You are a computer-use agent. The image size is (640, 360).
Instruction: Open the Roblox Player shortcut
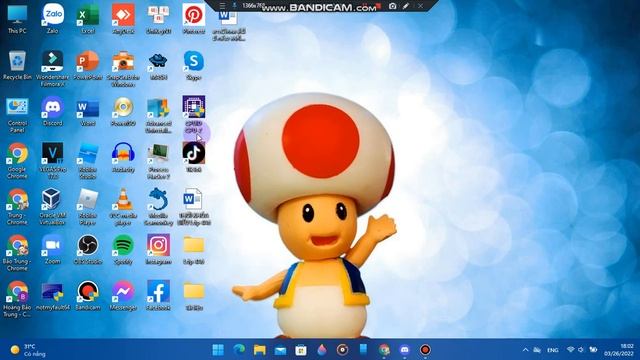[x=88, y=207]
